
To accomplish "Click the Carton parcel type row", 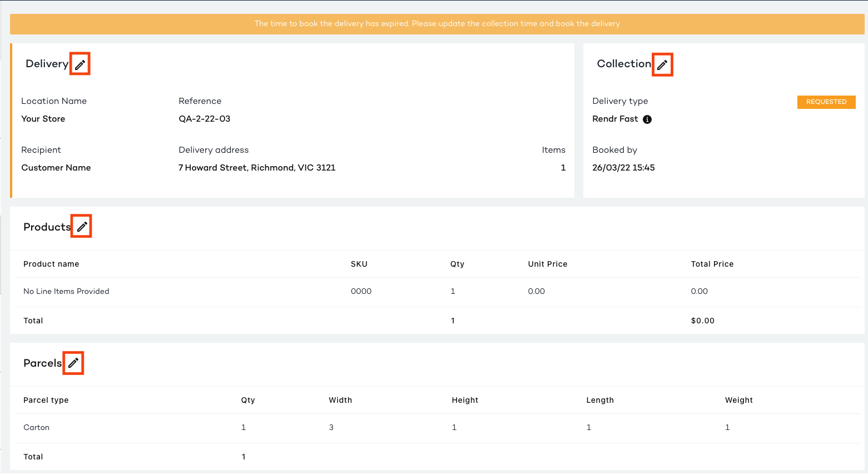I will 36,427.
